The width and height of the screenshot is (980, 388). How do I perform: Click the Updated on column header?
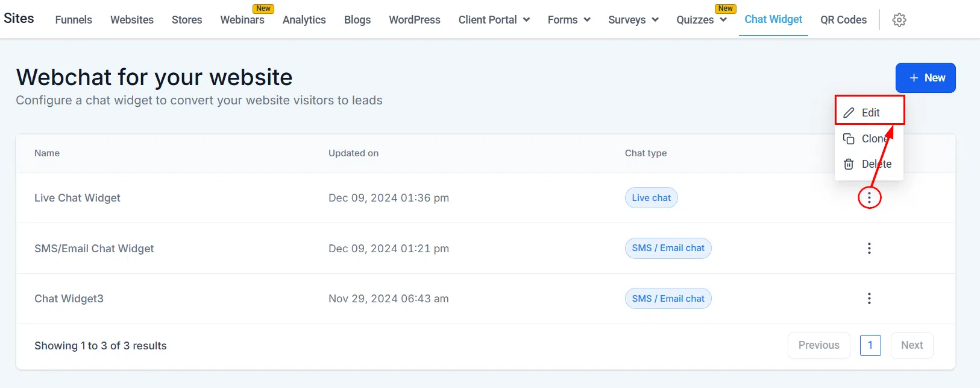tap(354, 153)
